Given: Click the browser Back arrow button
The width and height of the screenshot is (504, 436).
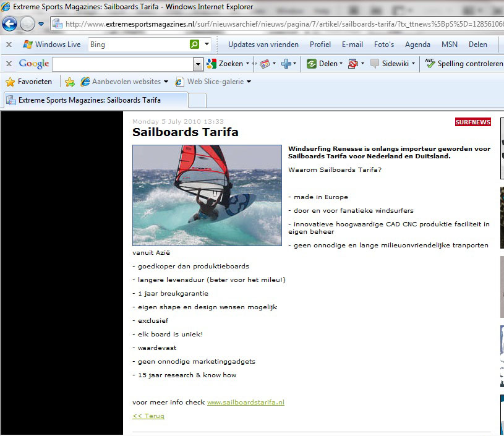Looking at the screenshot, I should coord(9,24).
